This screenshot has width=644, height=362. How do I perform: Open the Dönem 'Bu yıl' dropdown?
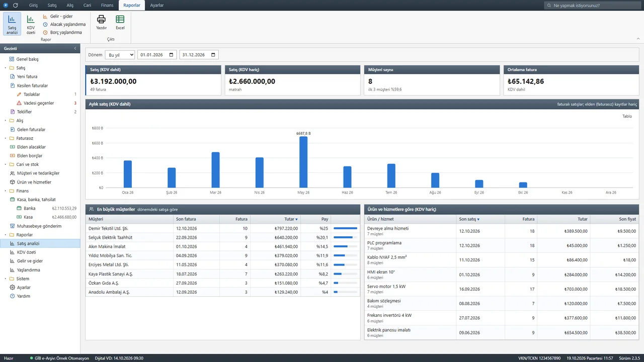point(120,55)
